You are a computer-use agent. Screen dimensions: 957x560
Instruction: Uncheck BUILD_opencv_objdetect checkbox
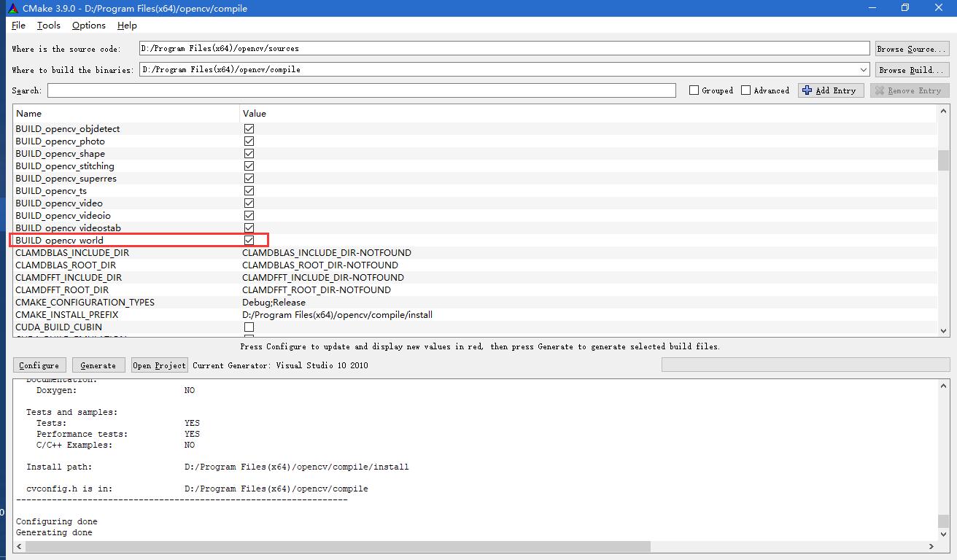point(249,129)
